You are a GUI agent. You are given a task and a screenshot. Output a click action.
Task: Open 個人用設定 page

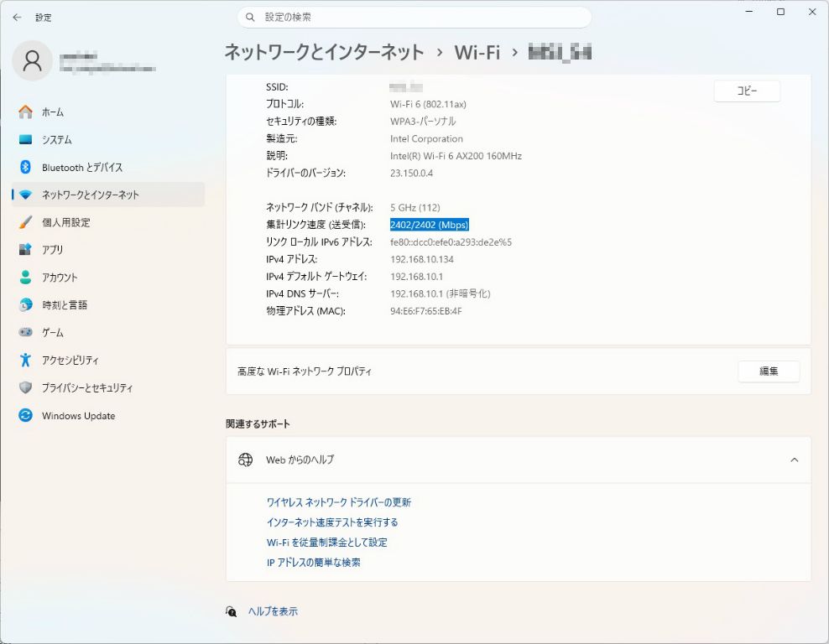(108, 222)
